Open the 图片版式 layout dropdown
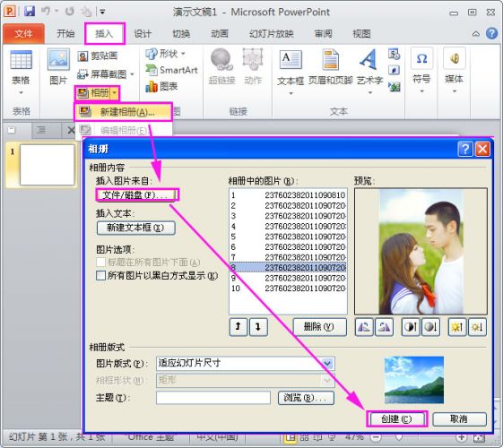The height and width of the screenshot is (448, 503). coord(327,364)
